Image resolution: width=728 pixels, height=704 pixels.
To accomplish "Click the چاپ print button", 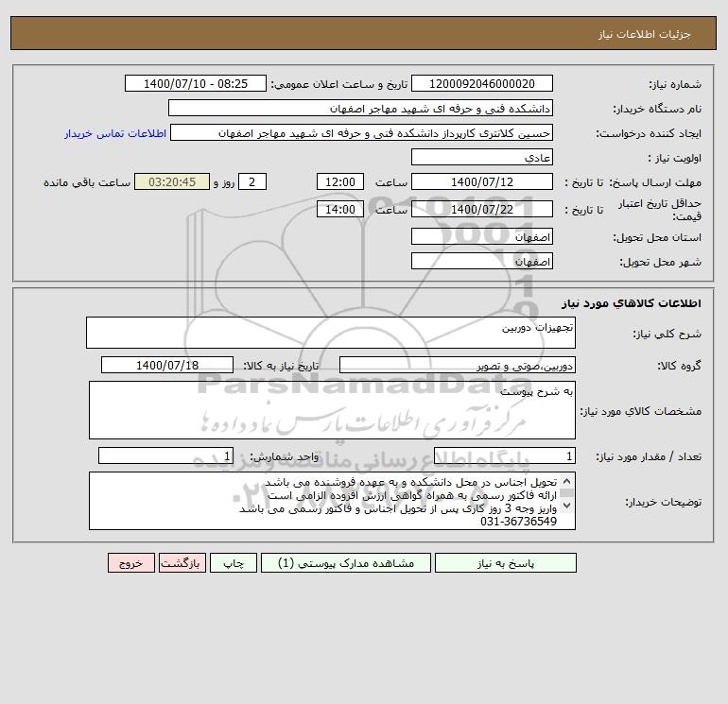I will [x=234, y=563].
